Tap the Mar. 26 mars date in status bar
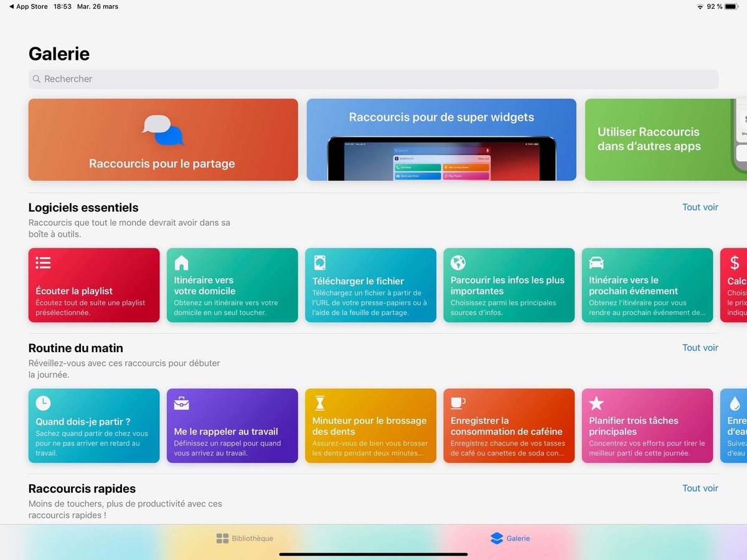The width and height of the screenshot is (747, 560). (98, 7)
